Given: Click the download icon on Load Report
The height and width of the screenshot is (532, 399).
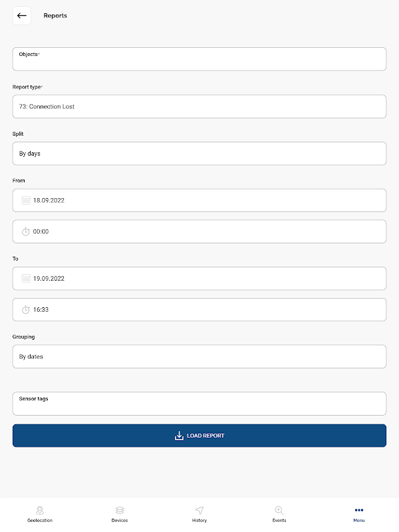Looking at the screenshot, I should 179,436.
